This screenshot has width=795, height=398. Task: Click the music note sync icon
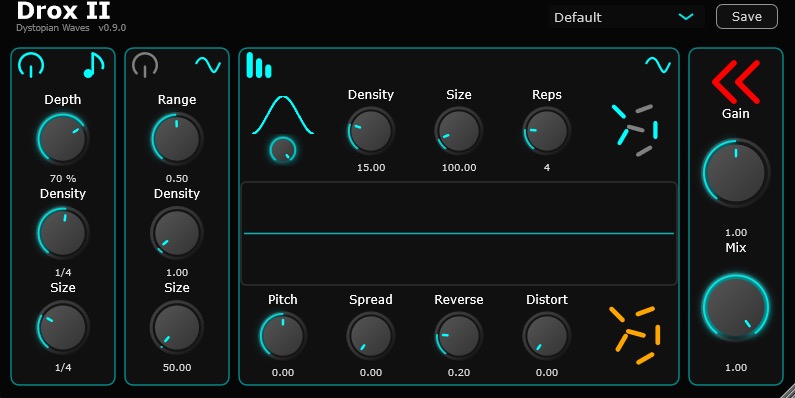coord(93,65)
